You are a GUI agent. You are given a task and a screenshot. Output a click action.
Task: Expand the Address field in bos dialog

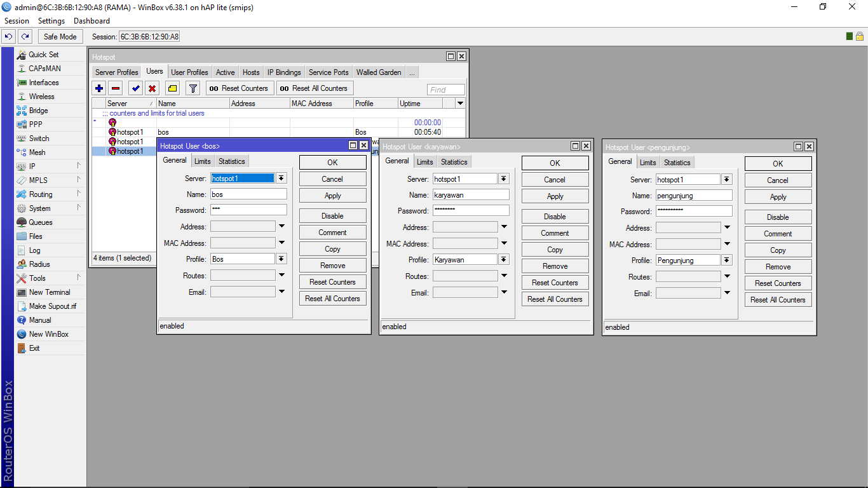[x=281, y=227]
